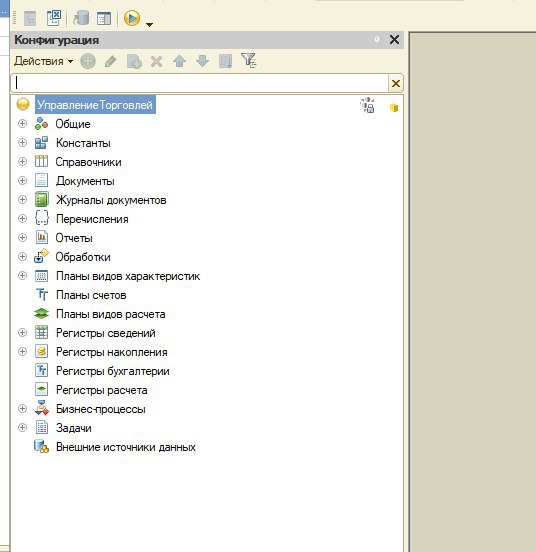Screen dimensions: 536x552
Task: Click the Внешние источники данных database icon
Action: 41,446
